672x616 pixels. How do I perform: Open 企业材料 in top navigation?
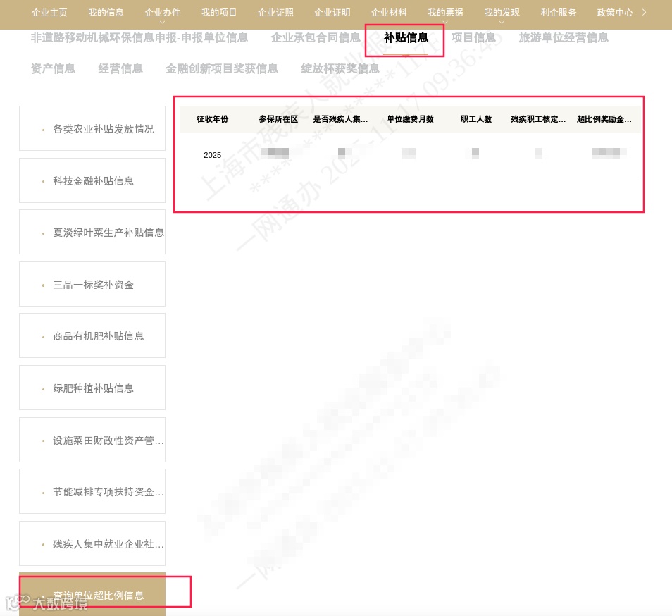click(389, 13)
